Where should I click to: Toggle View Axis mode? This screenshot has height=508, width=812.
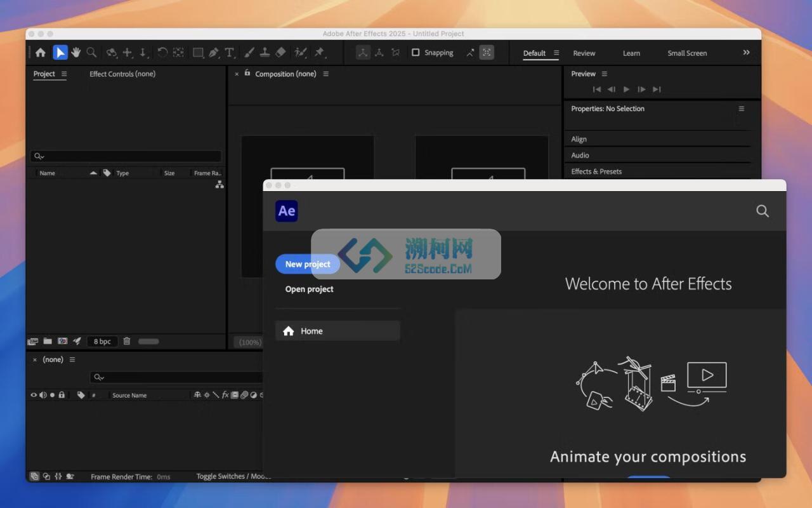[396, 53]
